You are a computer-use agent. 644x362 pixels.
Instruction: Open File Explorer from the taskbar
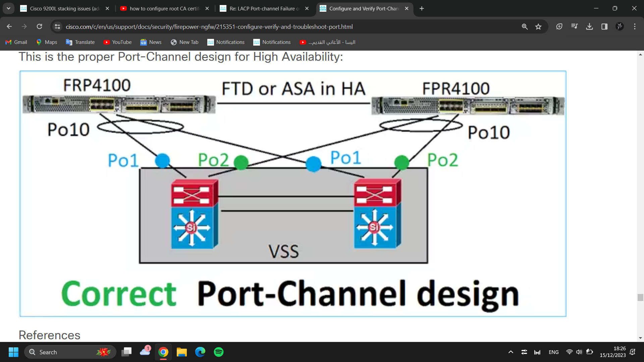(182, 352)
